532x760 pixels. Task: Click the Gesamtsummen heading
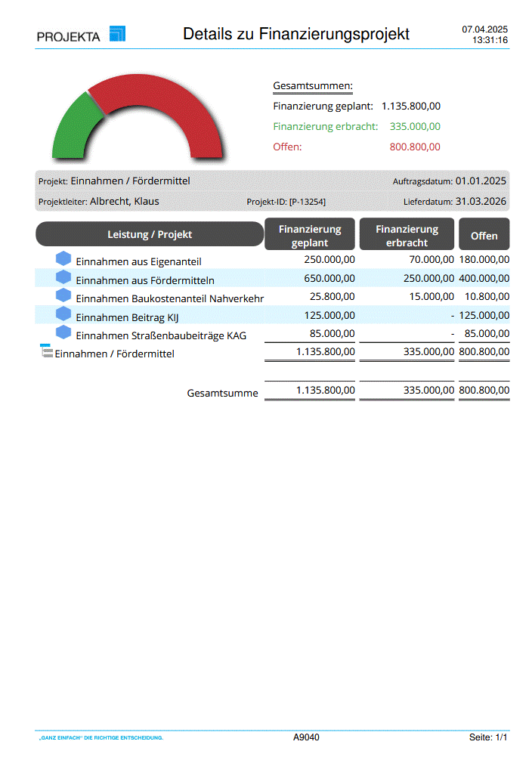313,86
